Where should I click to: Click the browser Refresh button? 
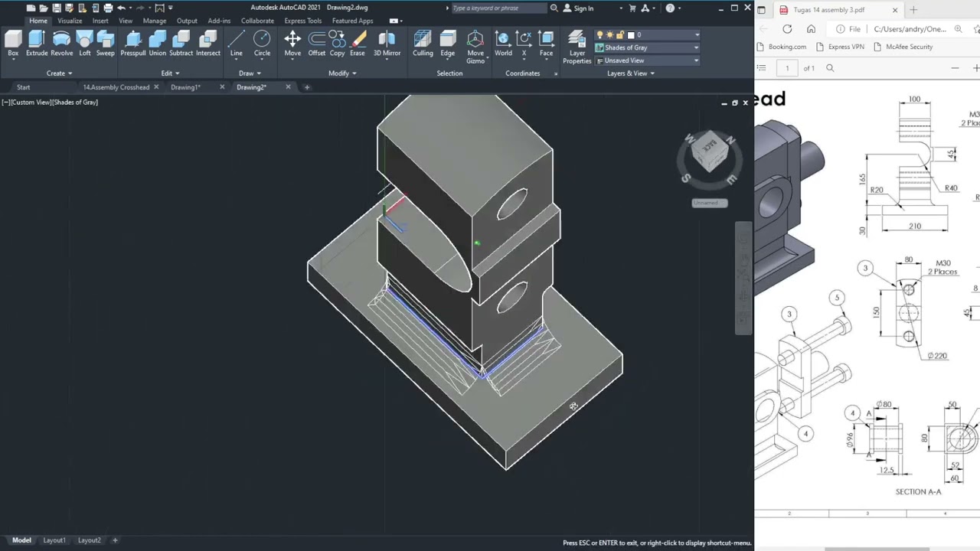(x=787, y=29)
